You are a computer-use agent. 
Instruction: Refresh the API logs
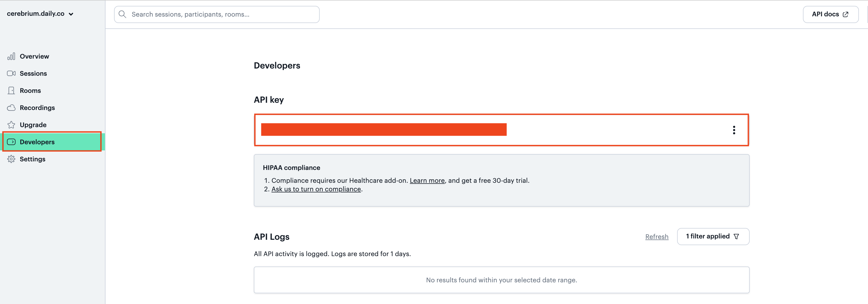[657, 237]
